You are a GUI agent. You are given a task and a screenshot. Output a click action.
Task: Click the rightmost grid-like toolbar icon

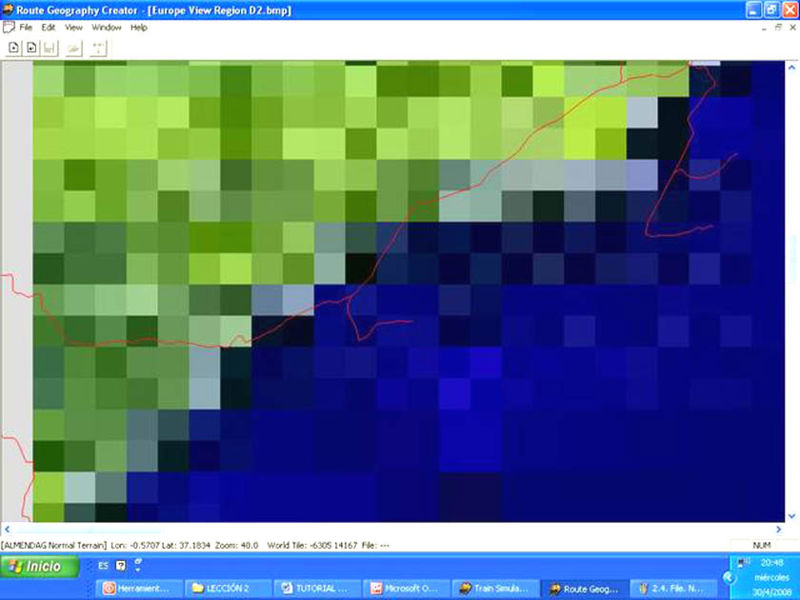(x=99, y=47)
